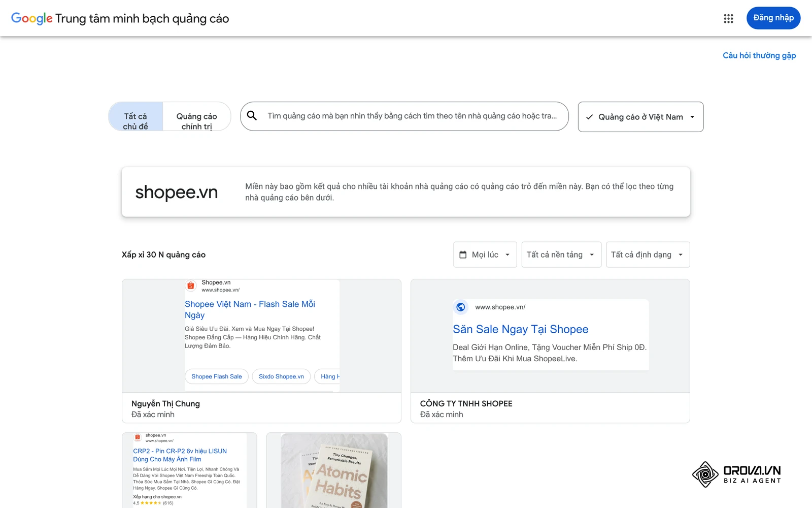Open the Câu hỏi thường gặp link

[759, 55]
